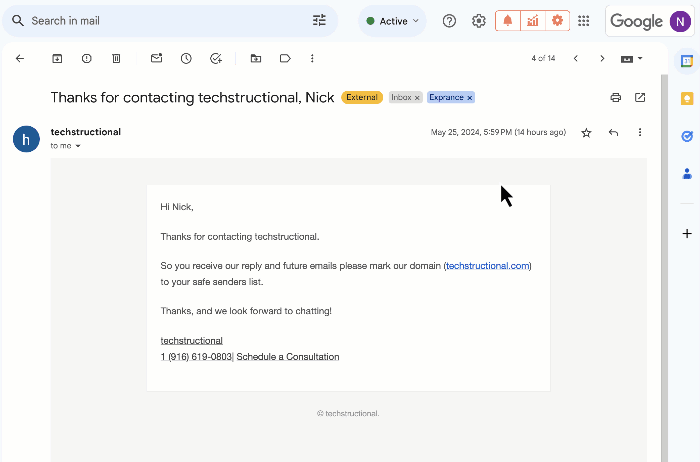700x462 pixels.
Task: Open Google Tasks side panel
Action: 687,136
